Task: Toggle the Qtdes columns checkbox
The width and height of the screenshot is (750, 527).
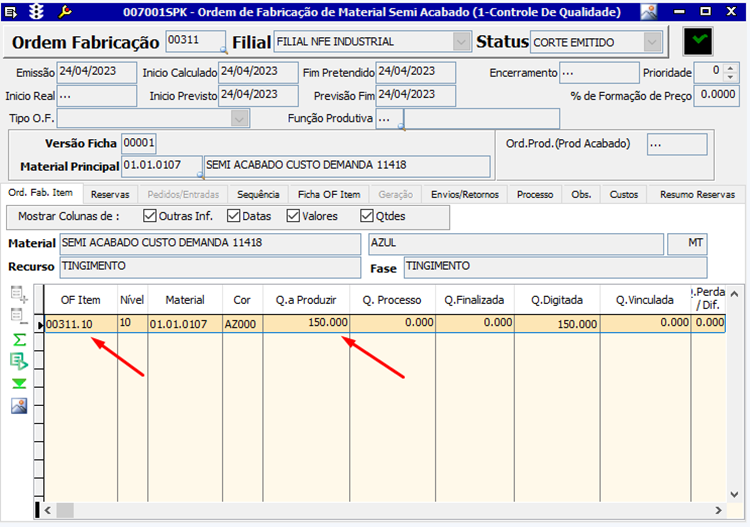Action: (x=367, y=216)
